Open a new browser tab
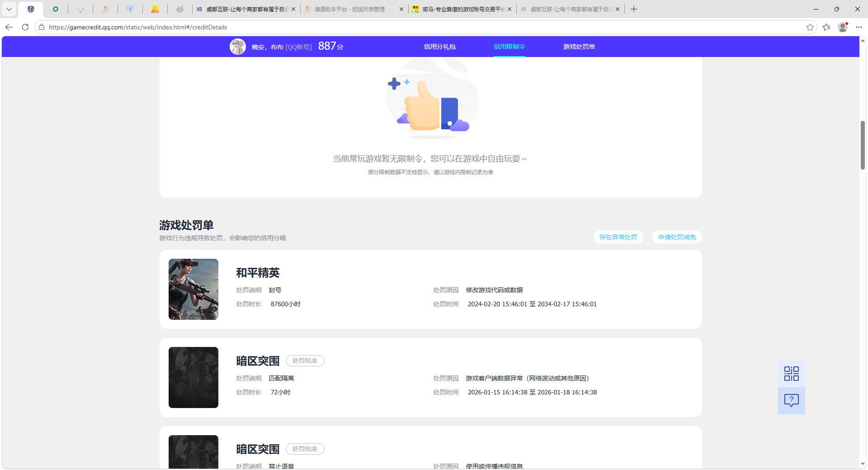868x470 pixels. (x=634, y=9)
